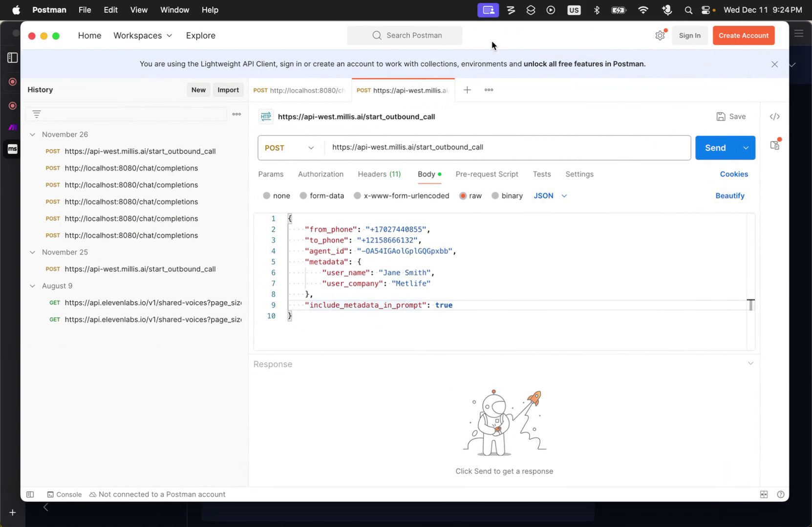
Task: Select the raw body format
Action: 463,196
